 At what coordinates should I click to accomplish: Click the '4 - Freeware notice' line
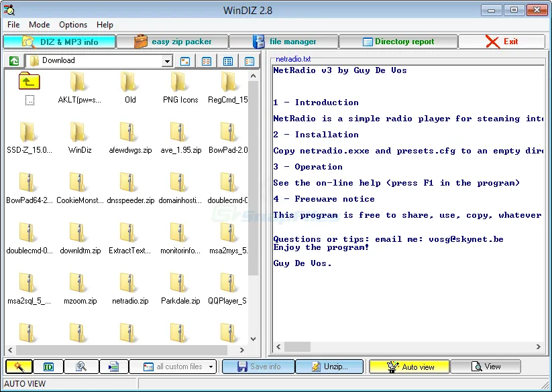click(x=324, y=199)
